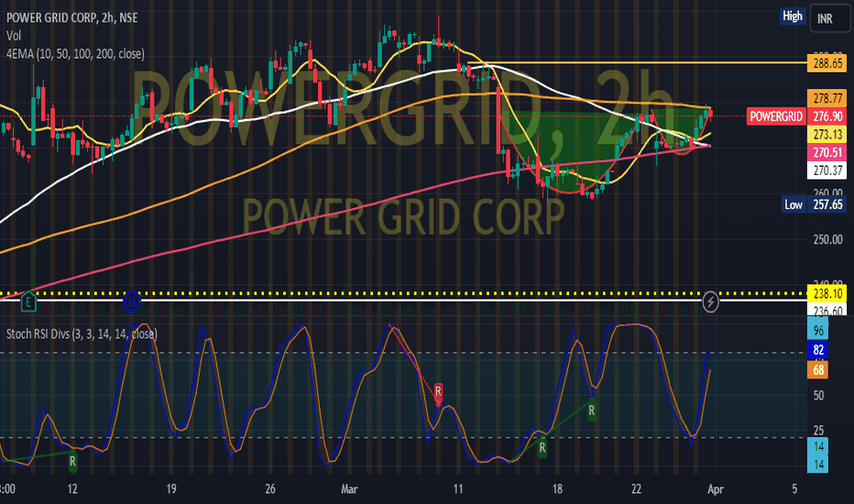Click the POWER GRID CORP title legend
854x504 pixels.
[x=71, y=18]
